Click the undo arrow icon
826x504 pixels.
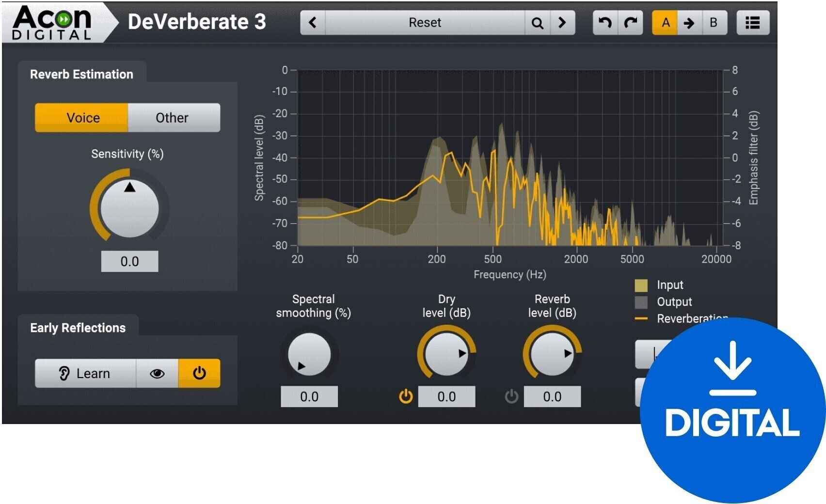(605, 23)
